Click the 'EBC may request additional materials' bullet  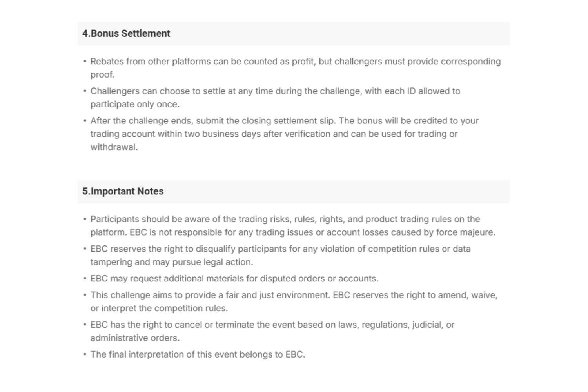[234, 279]
